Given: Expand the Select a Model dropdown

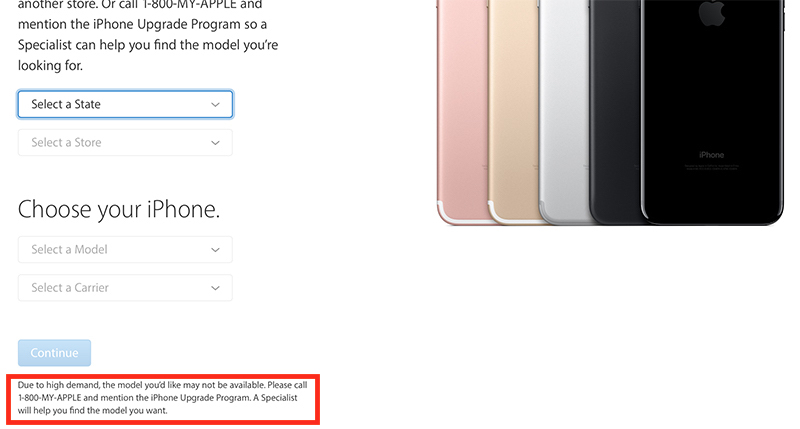Looking at the screenshot, I should pos(125,249).
